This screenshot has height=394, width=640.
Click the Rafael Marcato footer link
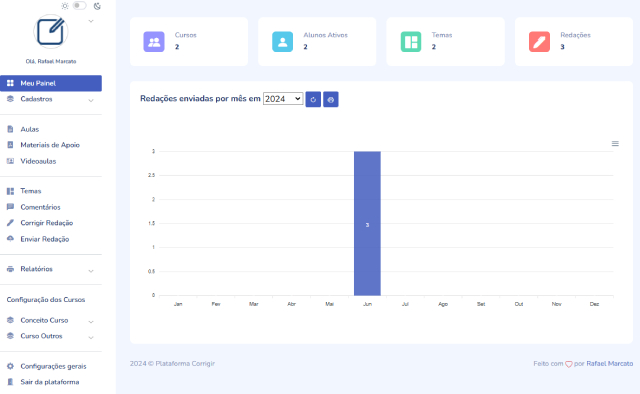click(610, 363)
